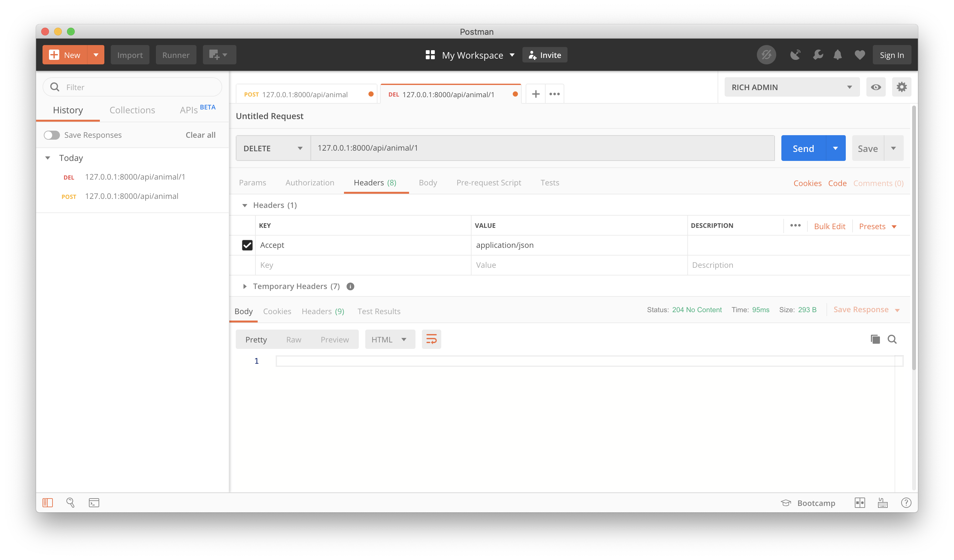Click the Invite button
This screenshot has height=560, width=954.
click(x=544, y=55)
